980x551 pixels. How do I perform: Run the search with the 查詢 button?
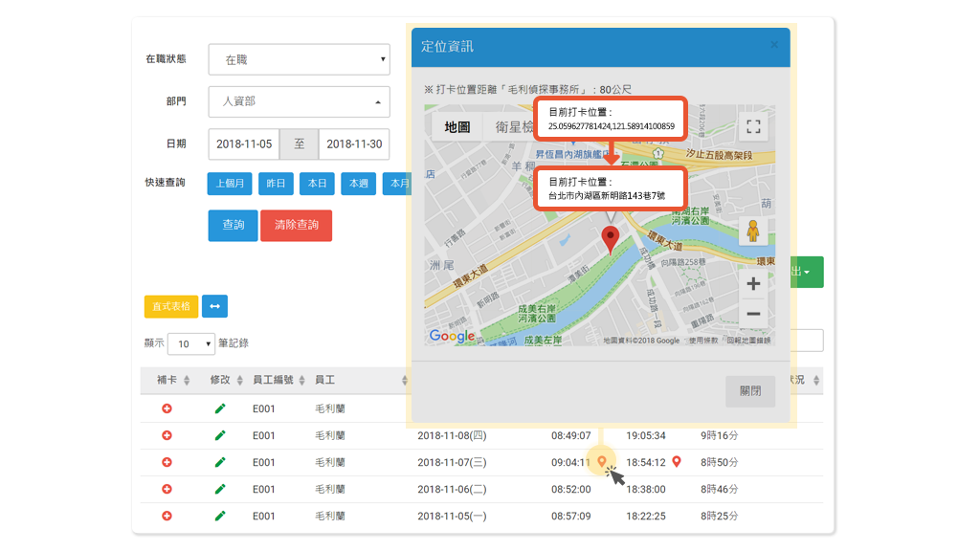[233, 225]
